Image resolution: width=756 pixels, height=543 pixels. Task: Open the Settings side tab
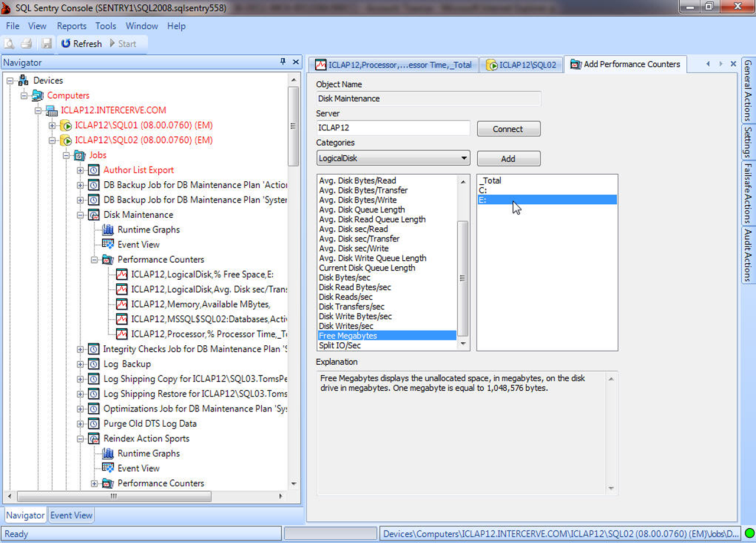[748, 142]
